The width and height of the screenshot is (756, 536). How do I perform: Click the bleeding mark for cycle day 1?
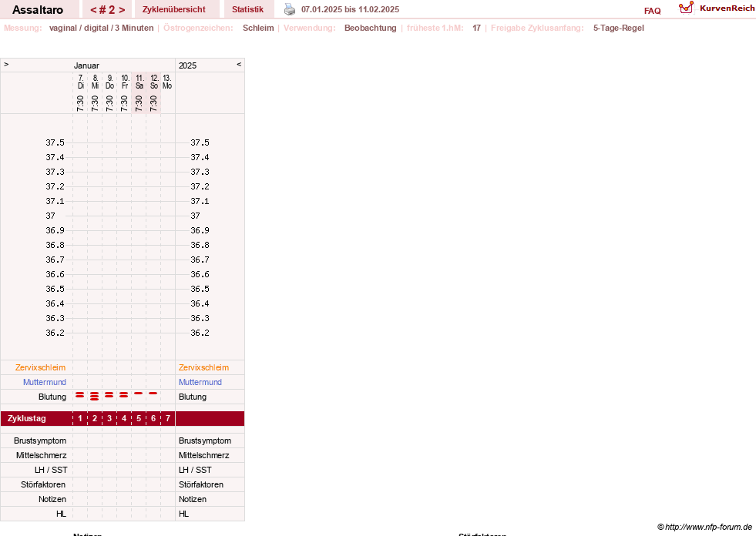click(x=80, y=395)
